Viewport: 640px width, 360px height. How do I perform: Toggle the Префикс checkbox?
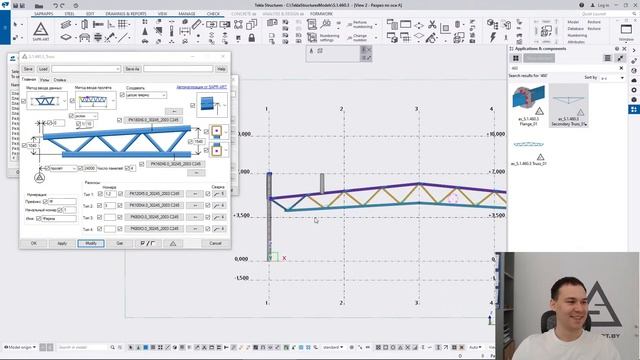[45, 202]
